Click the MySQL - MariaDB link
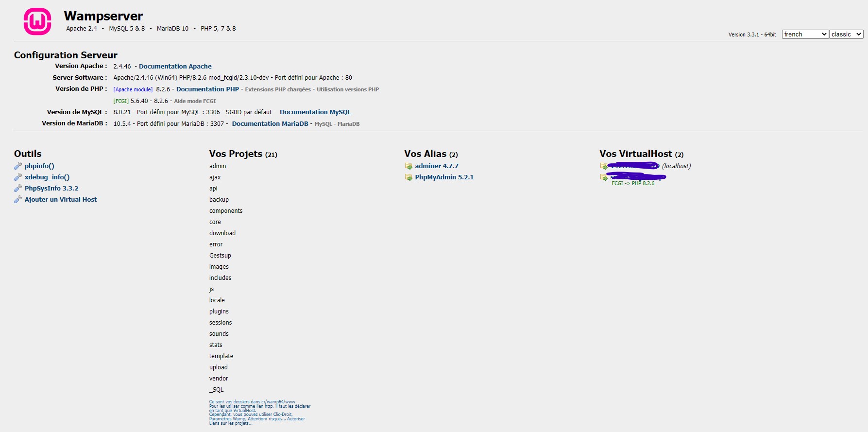 [337, 124]
